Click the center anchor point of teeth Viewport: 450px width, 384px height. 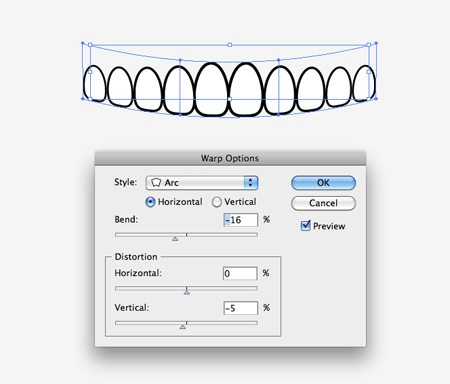(230, 99)
